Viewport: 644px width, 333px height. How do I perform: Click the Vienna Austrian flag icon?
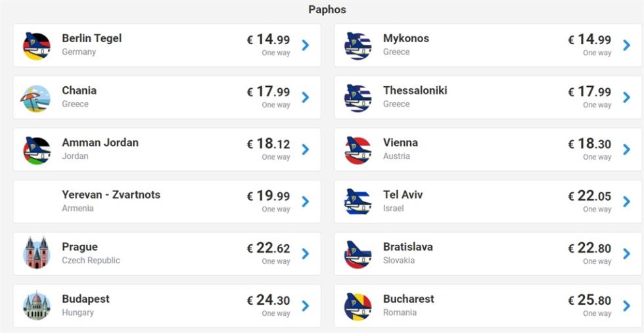[357, 151]
